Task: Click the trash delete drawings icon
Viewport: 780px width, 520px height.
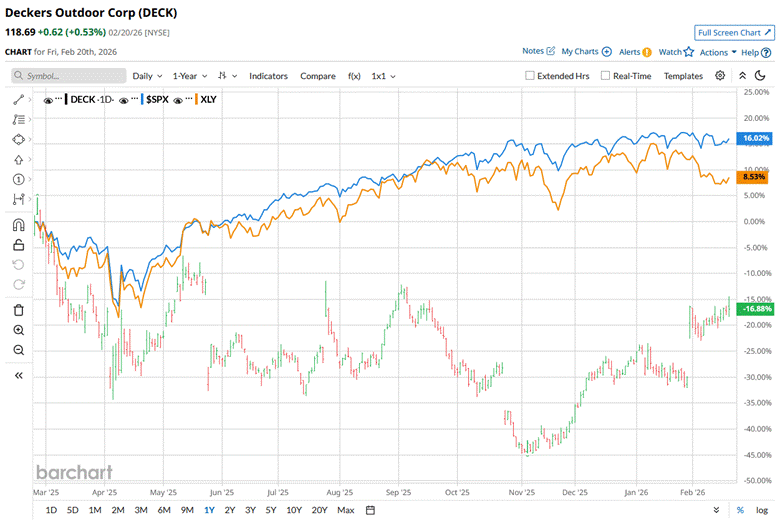Action: click(x=18, y=310)
